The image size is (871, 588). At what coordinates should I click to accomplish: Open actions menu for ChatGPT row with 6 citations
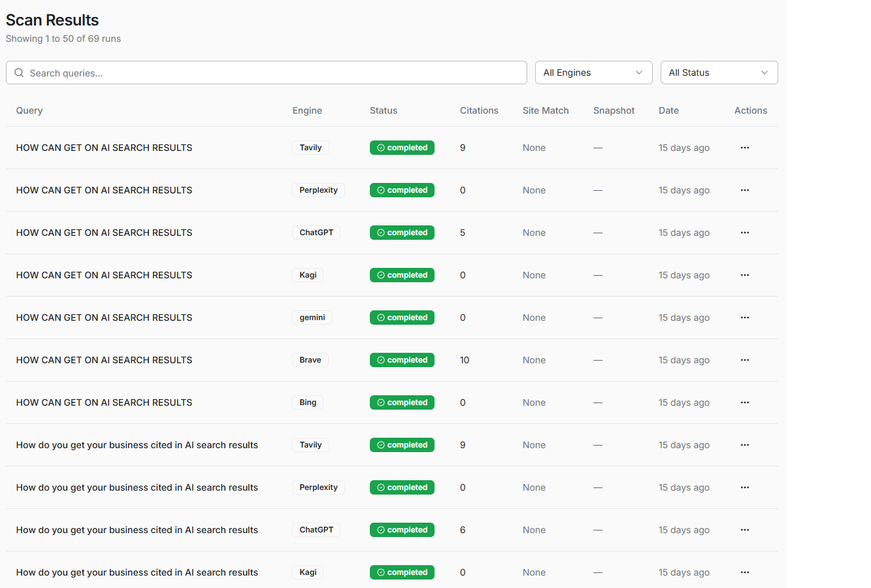(x=744, y=530)
